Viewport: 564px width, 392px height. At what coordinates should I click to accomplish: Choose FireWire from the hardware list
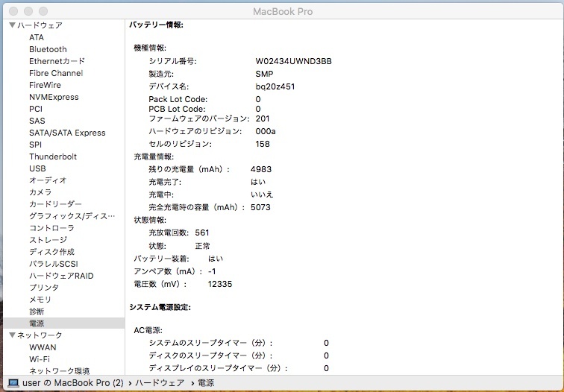coord(45,85)
